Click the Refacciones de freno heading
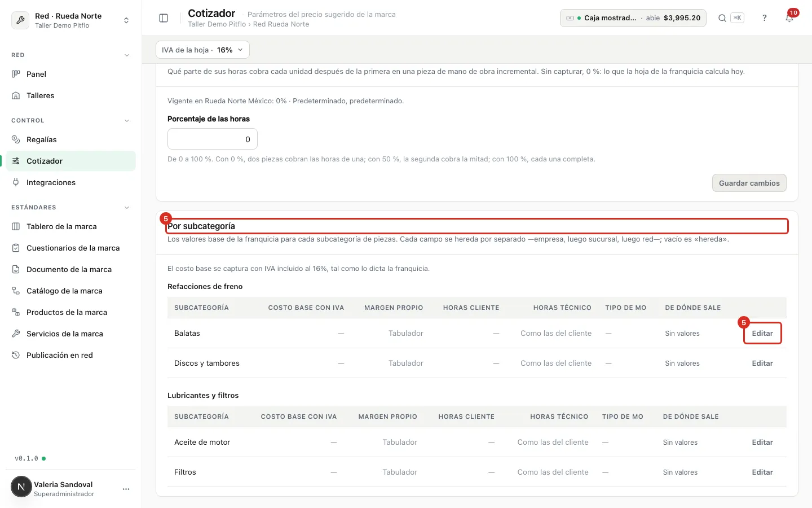Image resolution: width=812 pixels, height=508 pixels. (x=205, y=286)
